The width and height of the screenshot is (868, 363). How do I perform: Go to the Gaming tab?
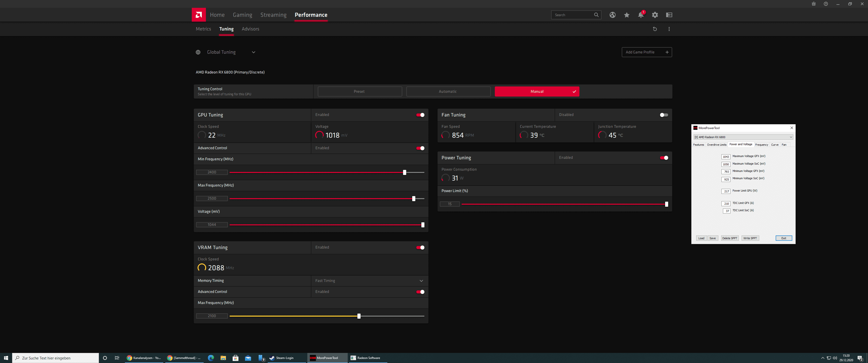coord(242,15)
